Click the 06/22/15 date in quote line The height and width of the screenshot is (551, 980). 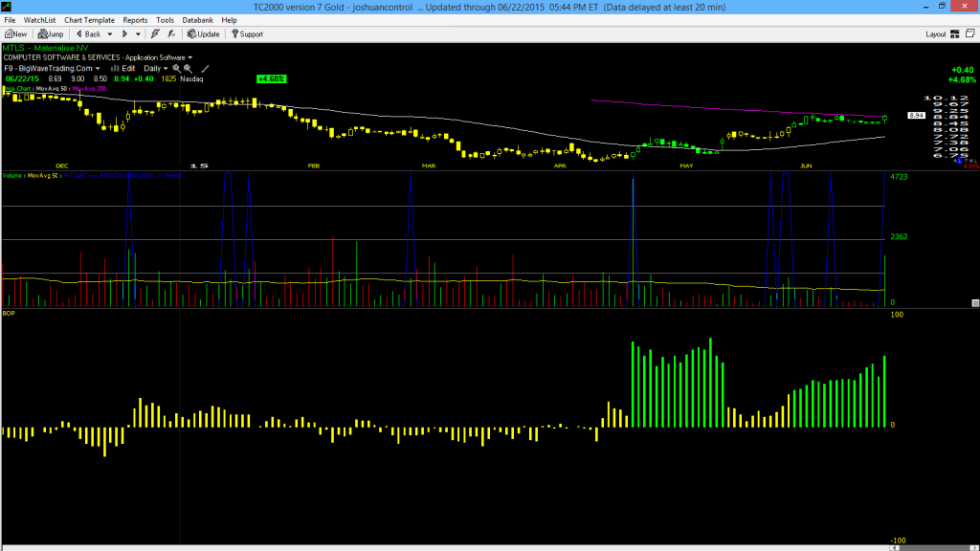(x=23, y=79)
